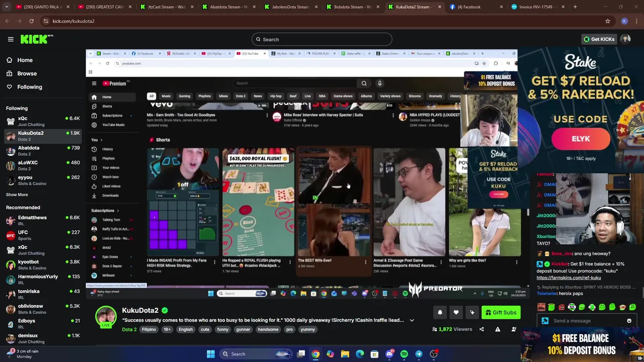Click the angry red emote in chat
This screenshot has width=644, height=362.
tap(561, 307)
